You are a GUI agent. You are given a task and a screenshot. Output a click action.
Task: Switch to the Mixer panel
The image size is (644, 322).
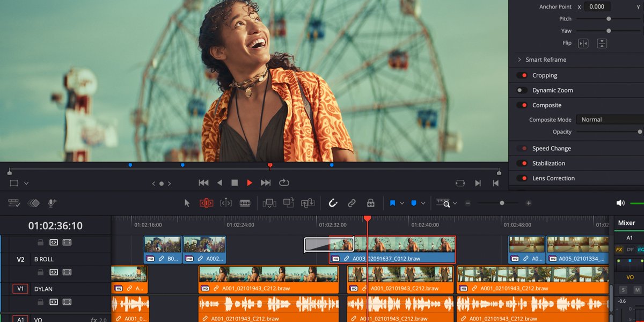tap(626, 223)
